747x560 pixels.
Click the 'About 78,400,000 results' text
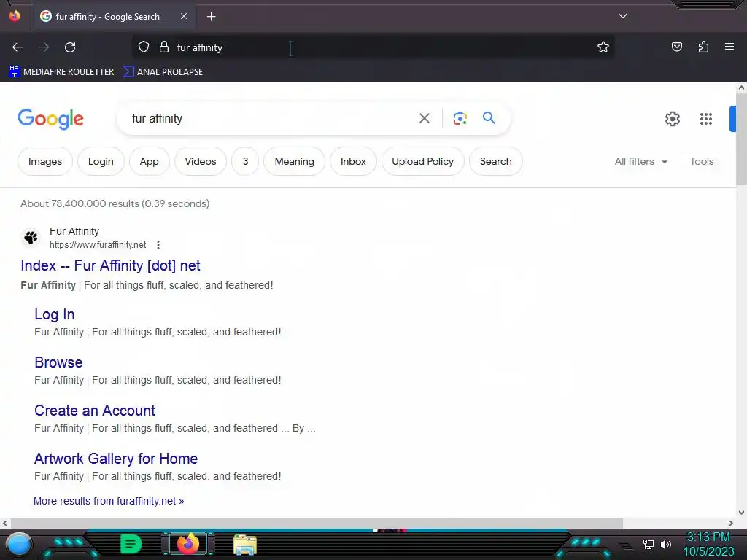click(x=115, y=204)
